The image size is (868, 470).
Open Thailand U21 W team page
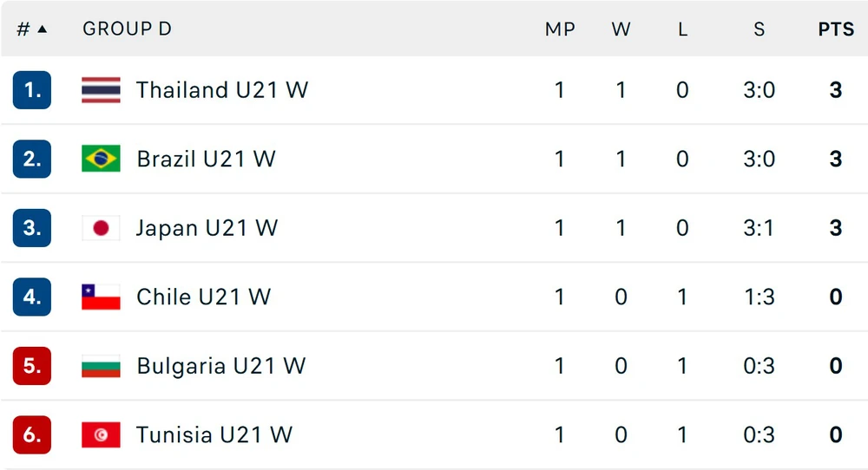(x=222, y=90)
